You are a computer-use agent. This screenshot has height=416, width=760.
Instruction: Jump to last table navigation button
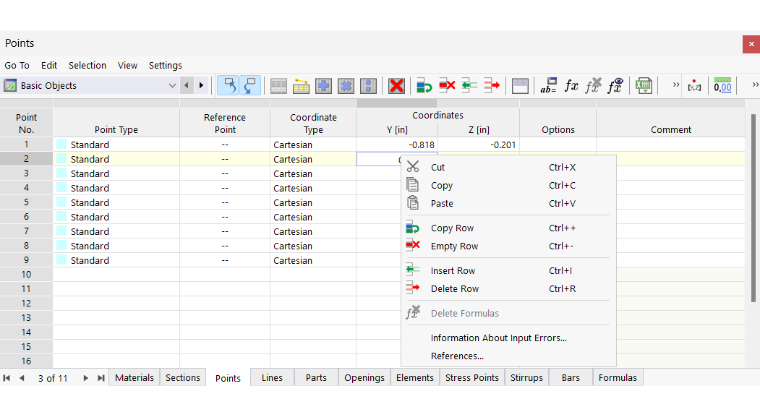[x=101, y=378]
